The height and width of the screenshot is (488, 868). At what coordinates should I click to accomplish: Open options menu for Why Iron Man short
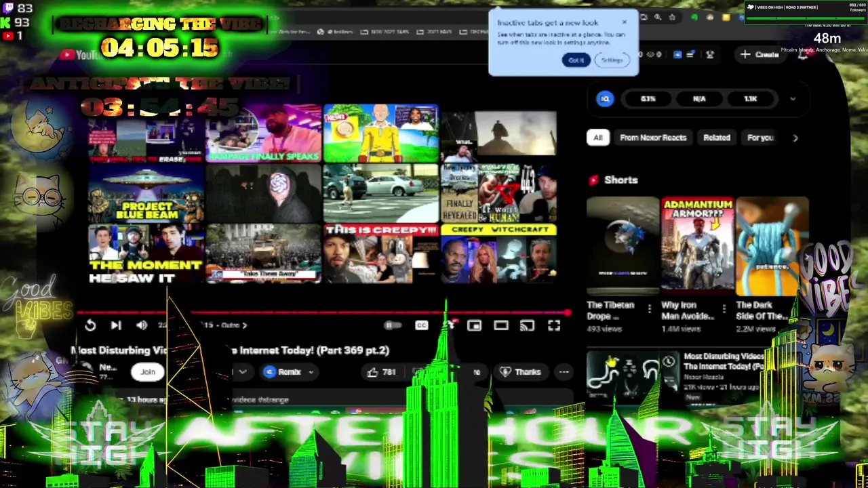coord(724,309)
